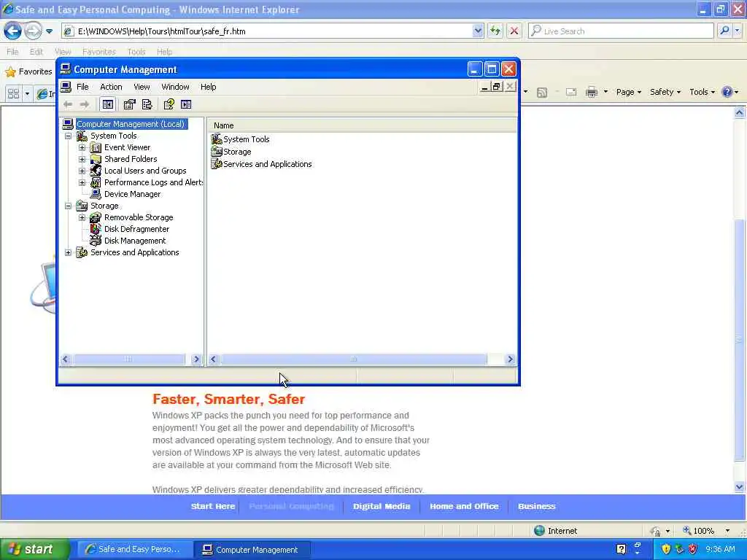Click the Print icon in Internet Explorer toolbar
Screen dimensions: 747x560
pos(592,92)
